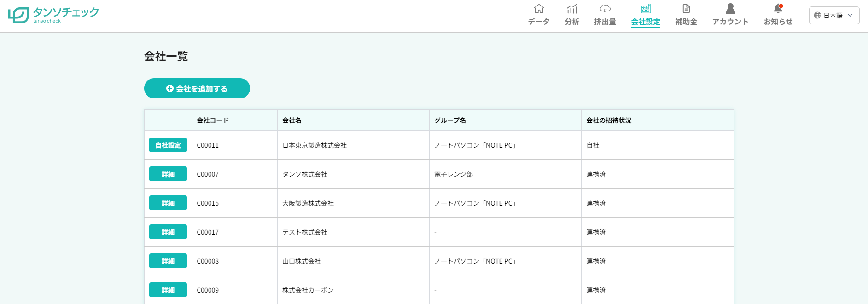Click the 会社設定 factory icon

(x=646, y=9)
